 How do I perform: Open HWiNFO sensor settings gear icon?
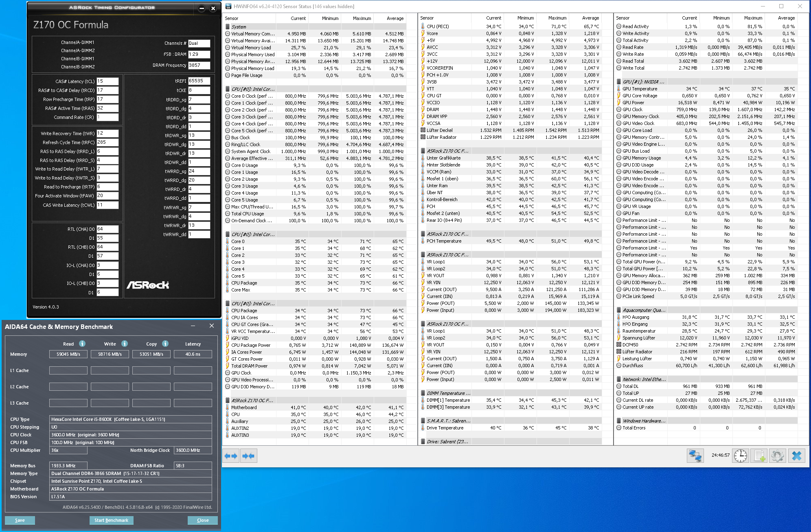[x=777, y=456]
